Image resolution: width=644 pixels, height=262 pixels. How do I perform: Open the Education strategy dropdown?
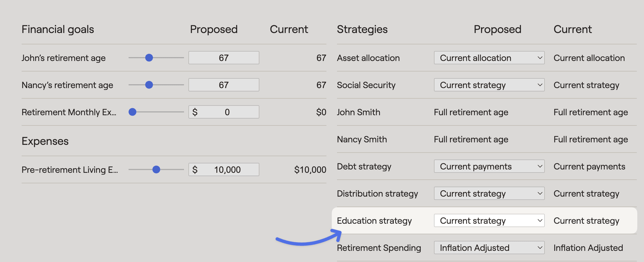tap(489, 220)
